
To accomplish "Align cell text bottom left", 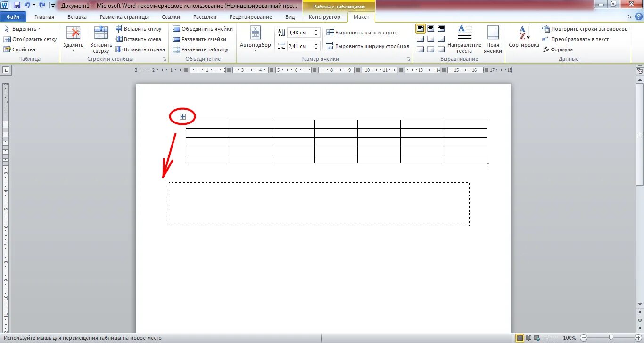I will coord(420,49).
